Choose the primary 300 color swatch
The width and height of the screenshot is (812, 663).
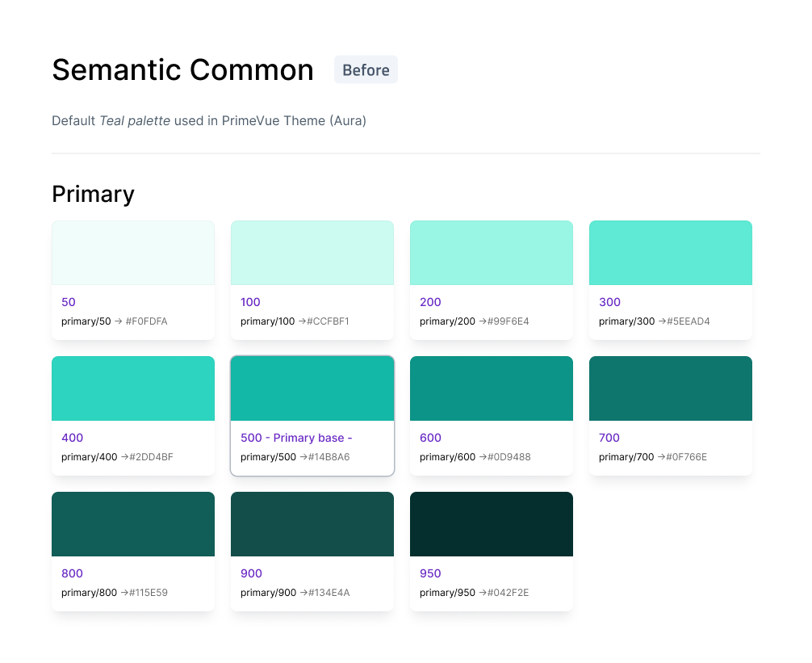[x=671, y=253]
